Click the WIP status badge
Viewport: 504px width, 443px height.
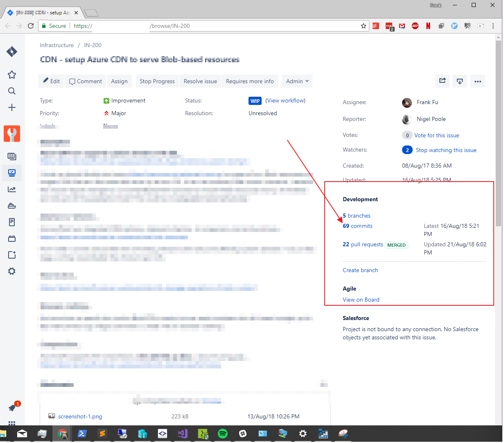point(255,101)
